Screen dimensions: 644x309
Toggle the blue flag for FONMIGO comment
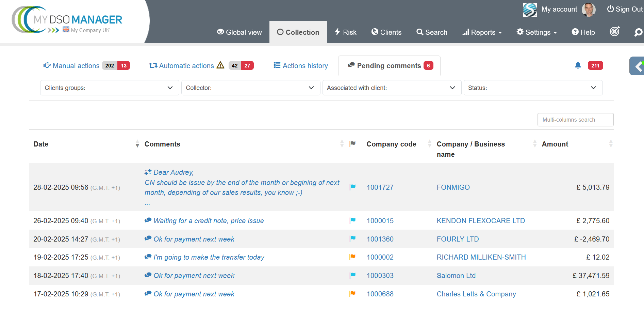click(x=352, y=187)
